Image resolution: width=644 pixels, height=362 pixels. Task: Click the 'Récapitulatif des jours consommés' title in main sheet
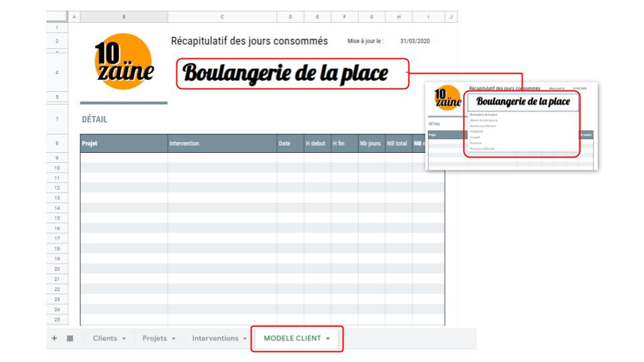click(250, 41)
